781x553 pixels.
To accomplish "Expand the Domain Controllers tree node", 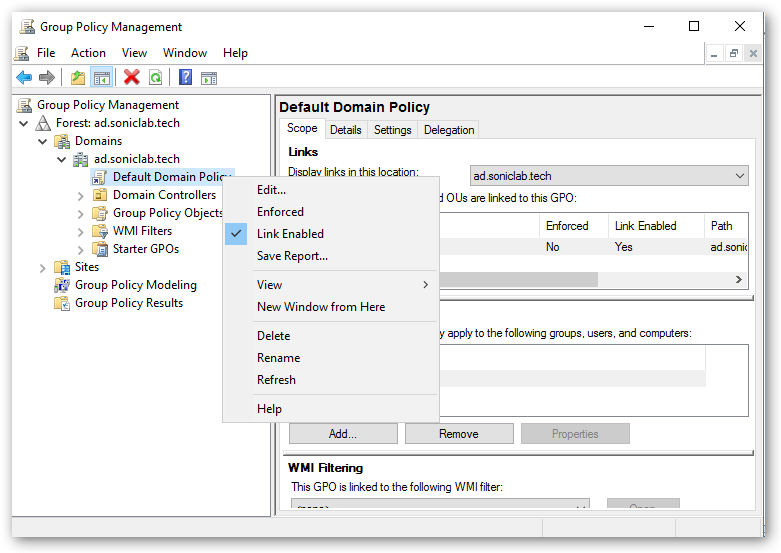I will (x=81, y=195).
